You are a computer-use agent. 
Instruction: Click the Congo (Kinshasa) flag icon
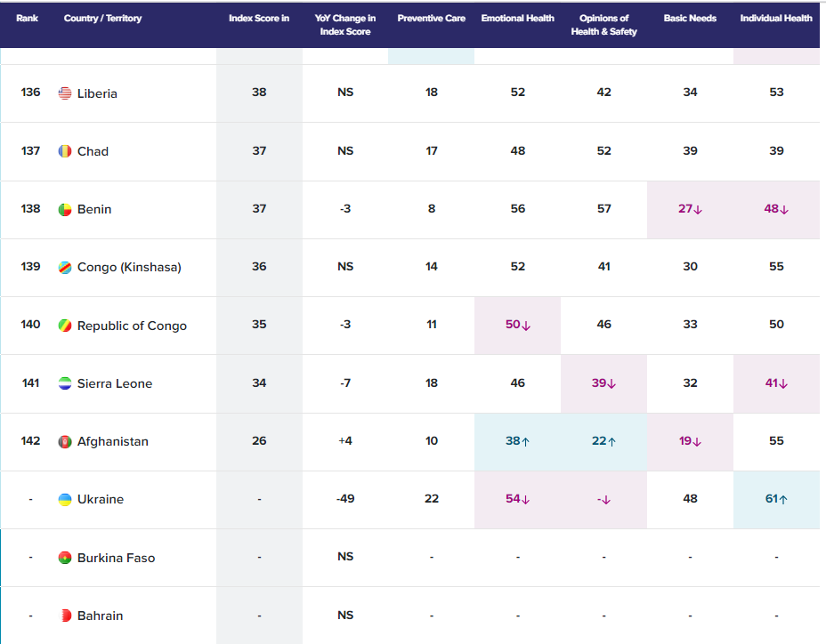click(65, 267)
